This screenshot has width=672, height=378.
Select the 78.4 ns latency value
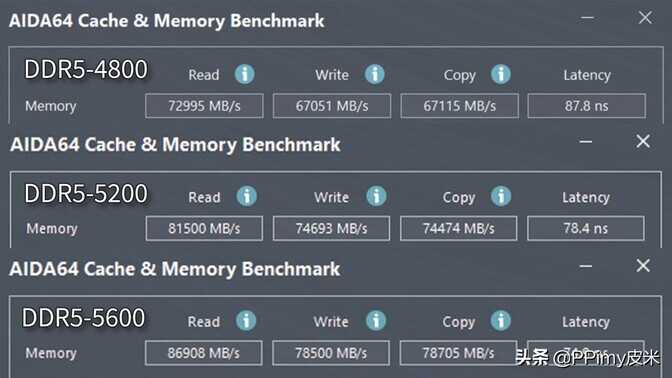pos(585,228)
